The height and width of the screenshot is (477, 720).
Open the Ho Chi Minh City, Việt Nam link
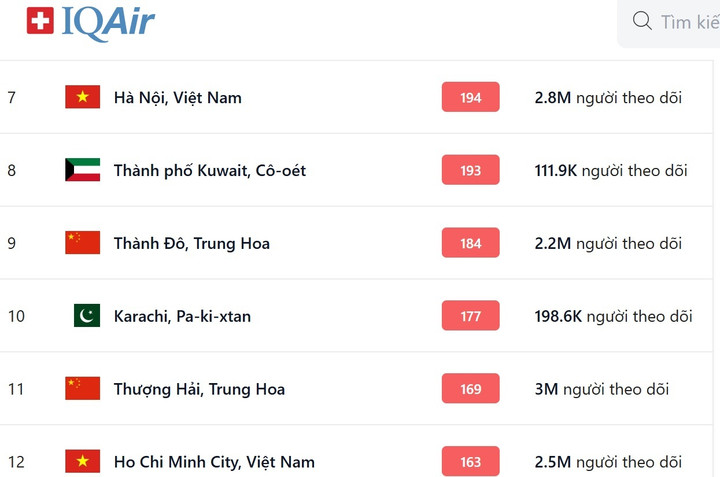tap(214, 462)
